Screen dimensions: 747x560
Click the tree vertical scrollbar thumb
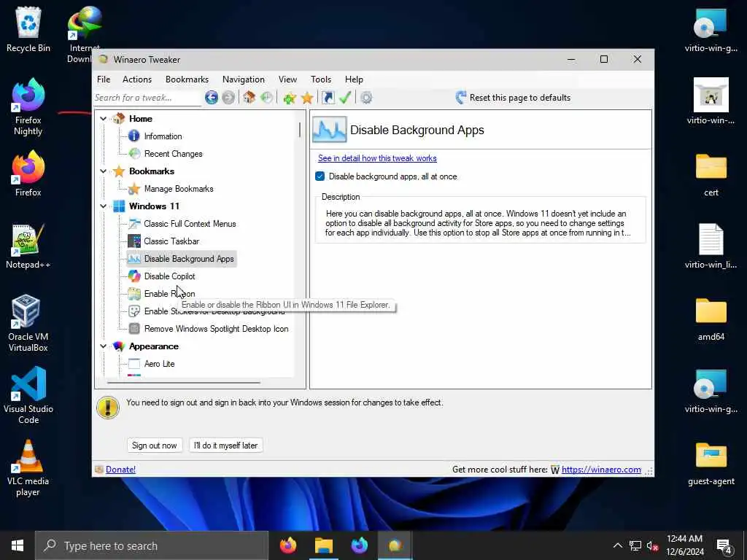click(300, 130)
